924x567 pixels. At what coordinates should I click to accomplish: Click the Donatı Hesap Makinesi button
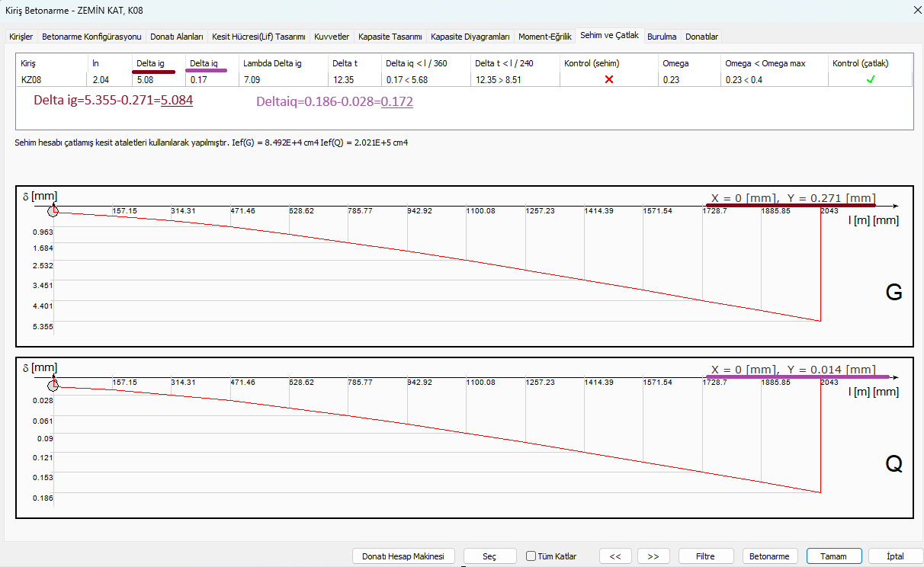(x=403, y=556)
